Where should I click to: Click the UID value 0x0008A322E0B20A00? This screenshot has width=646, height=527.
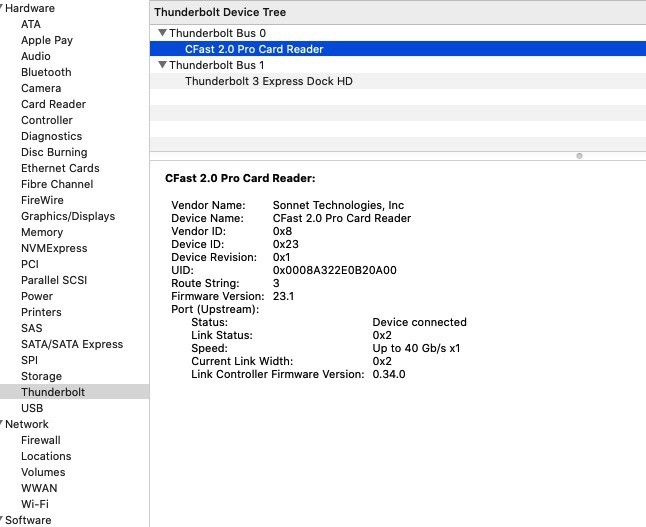pyautogui.click(x=335, y=270)
